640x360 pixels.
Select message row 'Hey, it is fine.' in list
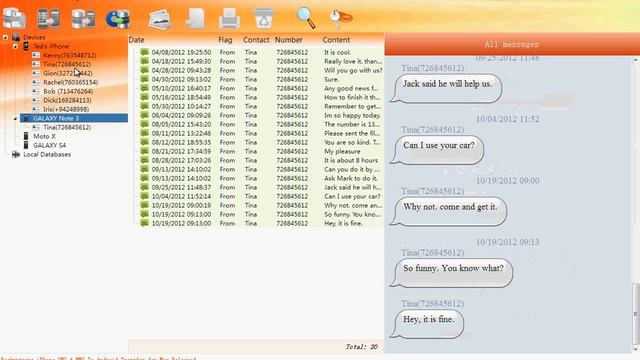pyautogui.click(x=261, y=223)
